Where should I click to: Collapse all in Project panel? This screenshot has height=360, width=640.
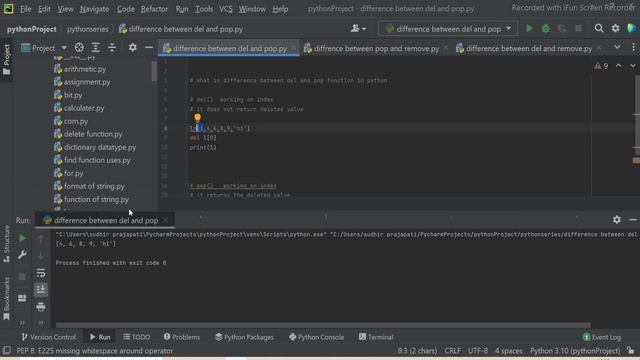pyautogui.click(x=112, y=48)
